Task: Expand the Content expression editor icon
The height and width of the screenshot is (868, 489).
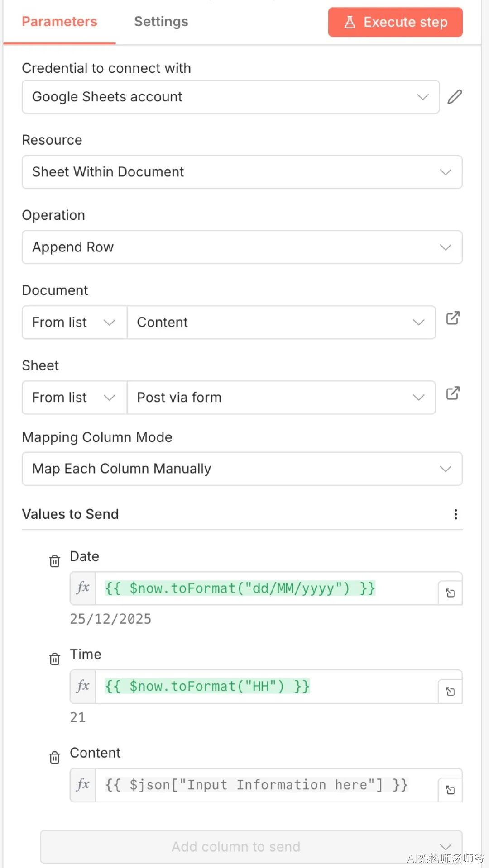Action: pos(450,790)
